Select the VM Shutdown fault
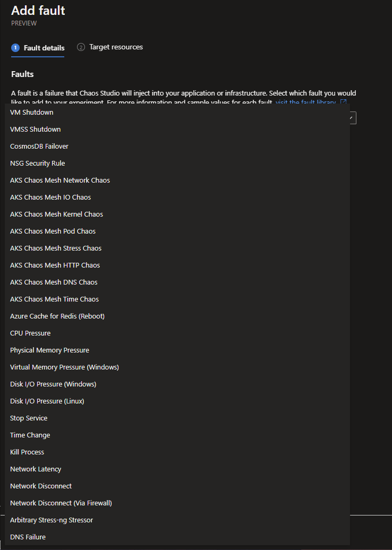The width and height of the screenshot is (392, 550). [x=32, y=113]
